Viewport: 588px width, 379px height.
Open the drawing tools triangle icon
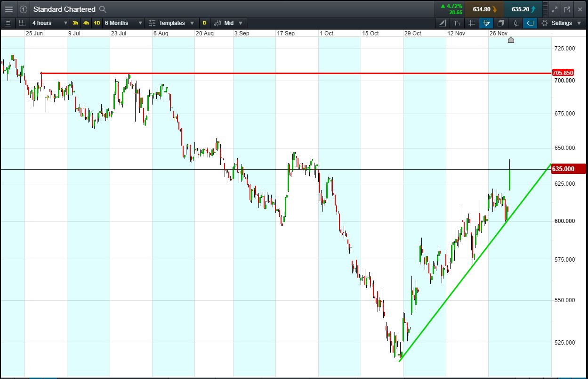pos(443,23)
